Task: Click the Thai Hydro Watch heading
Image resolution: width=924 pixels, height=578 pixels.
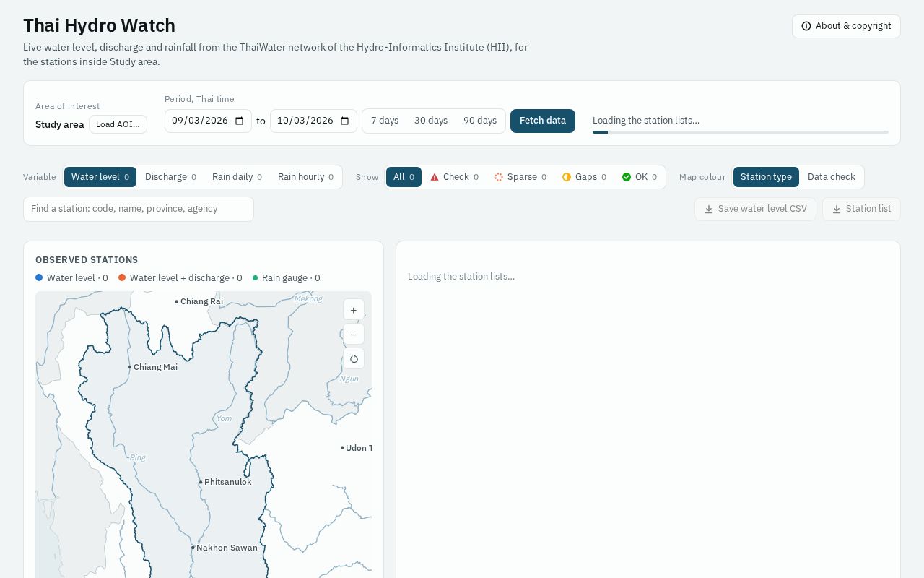Action: 100,25
